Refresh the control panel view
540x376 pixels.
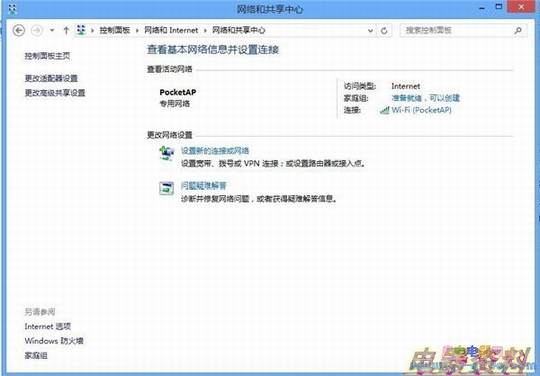tap(384, 31)
